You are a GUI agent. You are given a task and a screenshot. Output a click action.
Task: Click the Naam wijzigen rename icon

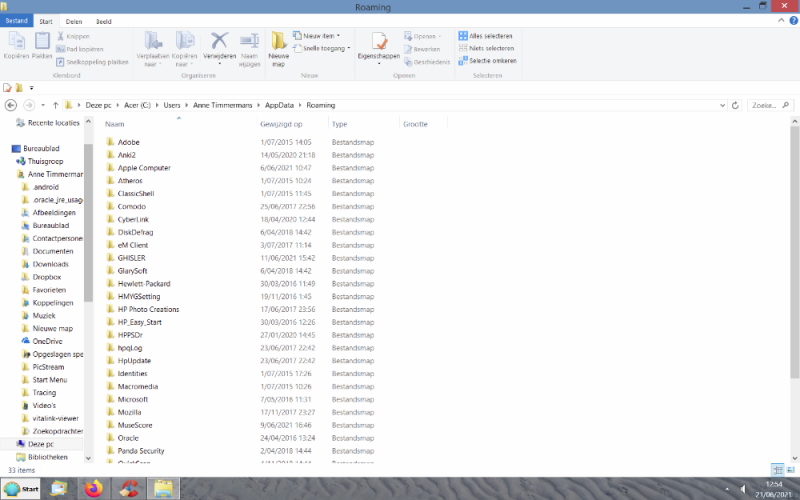[x=249, y=42]
